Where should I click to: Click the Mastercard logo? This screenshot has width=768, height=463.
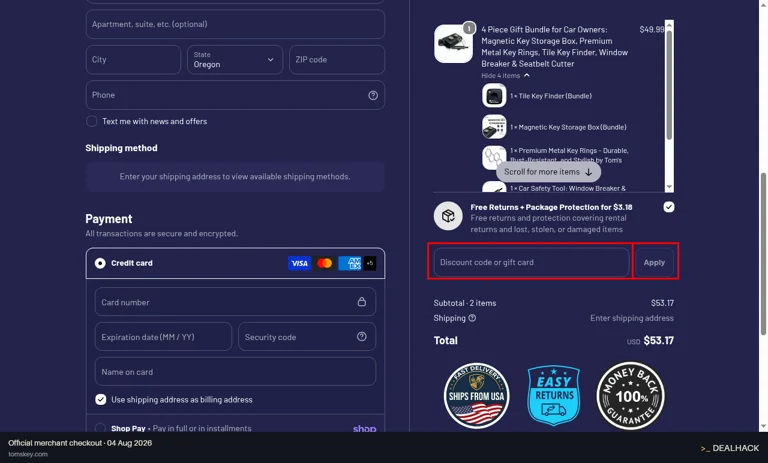(x=324, y=263)
